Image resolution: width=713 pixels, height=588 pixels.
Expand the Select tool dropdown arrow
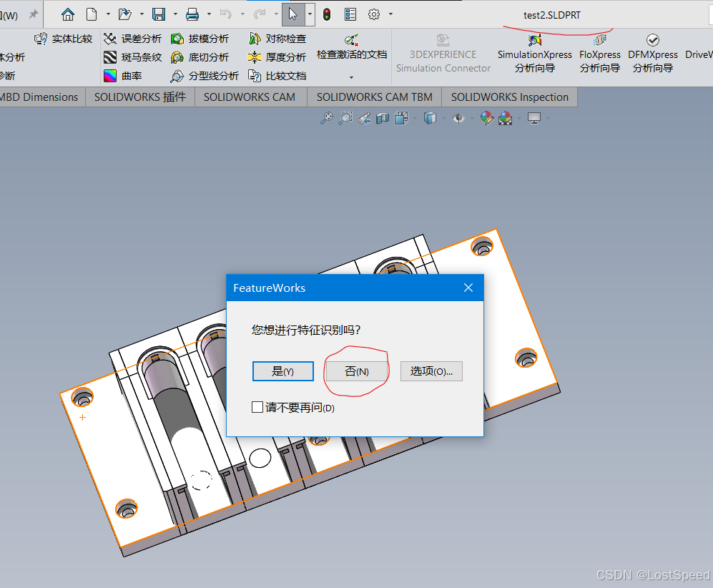(x=310, y=14)
